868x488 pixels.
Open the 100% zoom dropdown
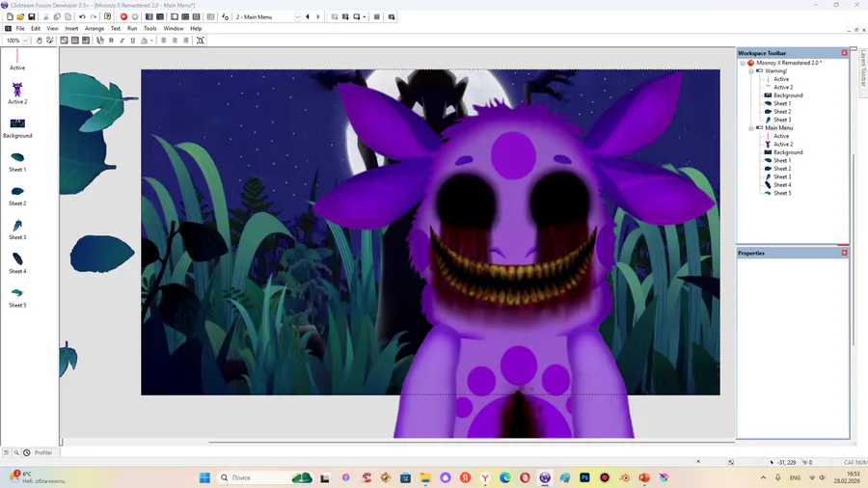pos(25,41)
